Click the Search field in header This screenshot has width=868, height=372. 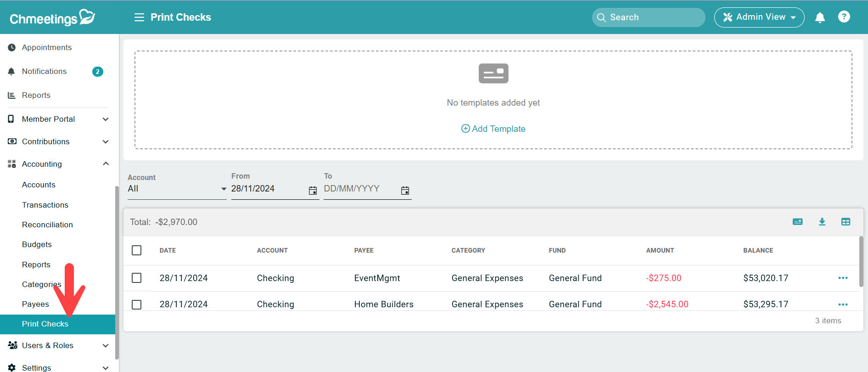coord(648,17)
